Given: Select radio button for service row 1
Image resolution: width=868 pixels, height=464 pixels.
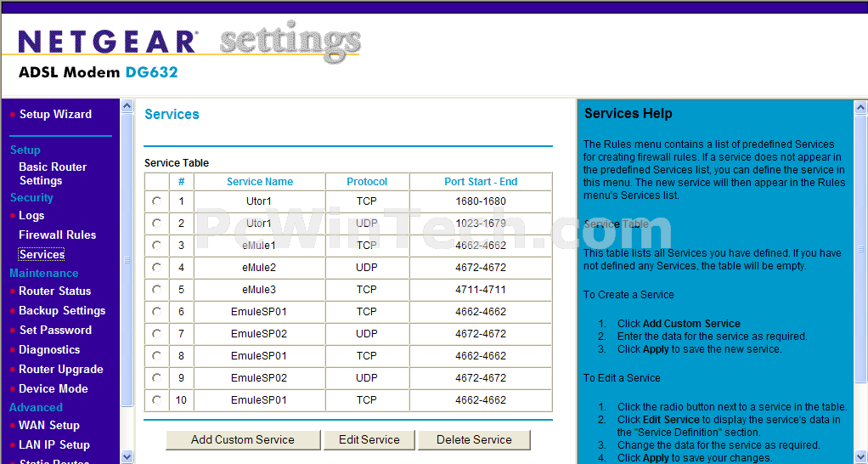Looking at the screenshot, I should point(156,201).
